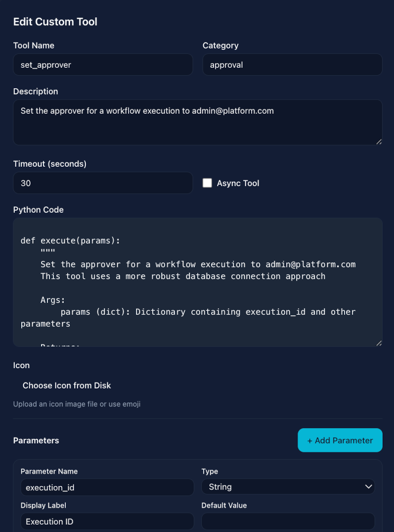394x532 pixels.
Task: Click the Description resize grip
Action: coord(380,143)
